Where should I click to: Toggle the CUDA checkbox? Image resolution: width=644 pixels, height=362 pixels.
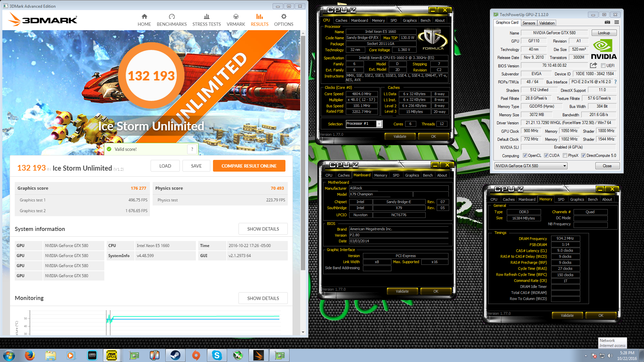point(546,156)
